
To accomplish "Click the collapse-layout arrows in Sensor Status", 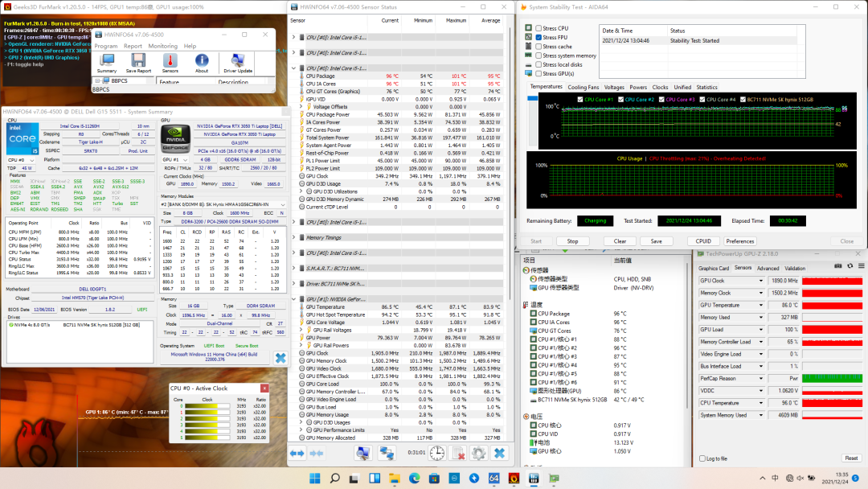I will [317, 453].
